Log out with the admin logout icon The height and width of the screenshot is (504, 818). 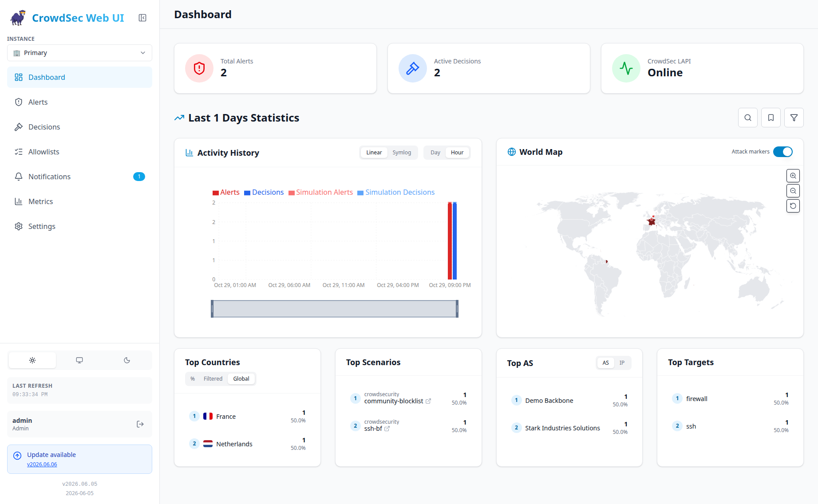click(140, 424)
